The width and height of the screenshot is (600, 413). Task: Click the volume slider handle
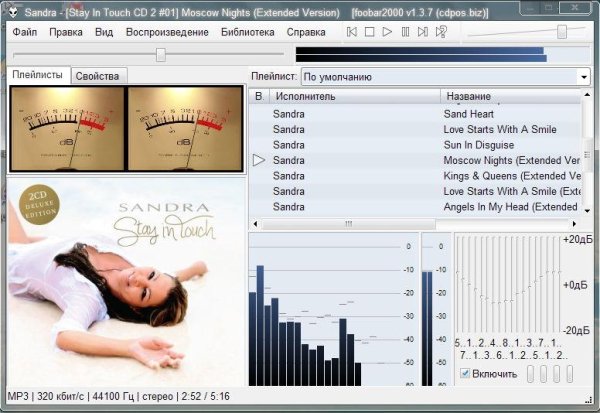(x=562, y=32)
